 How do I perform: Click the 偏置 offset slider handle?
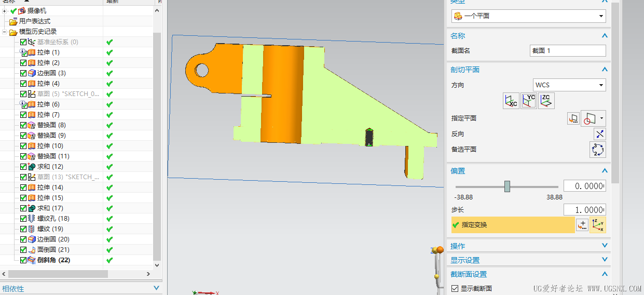coord(507,186)
